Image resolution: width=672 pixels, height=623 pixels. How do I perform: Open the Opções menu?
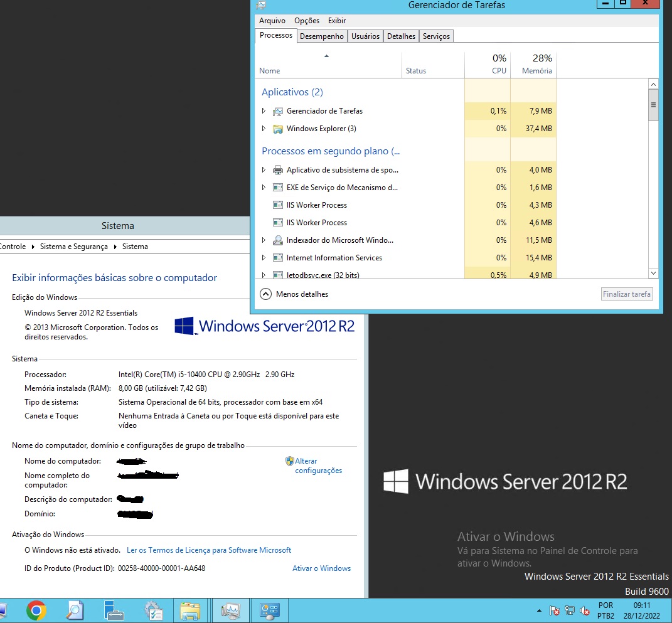tap(307, 21)
